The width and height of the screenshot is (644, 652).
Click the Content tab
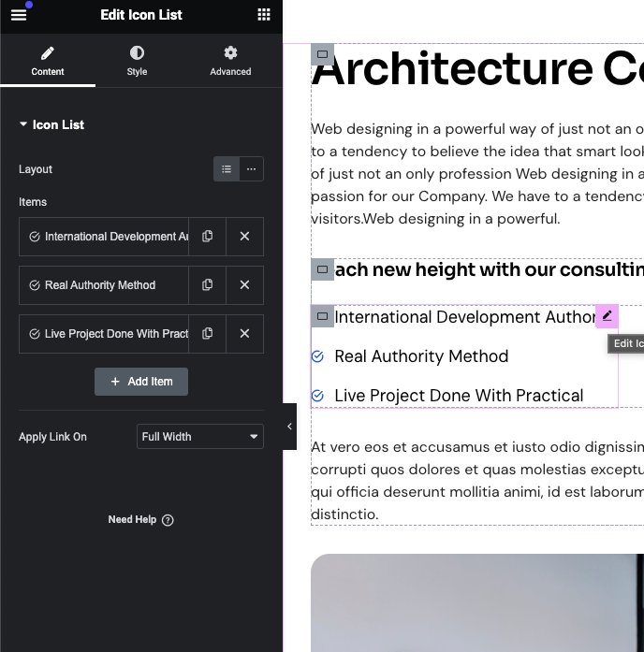click(48, 62)
